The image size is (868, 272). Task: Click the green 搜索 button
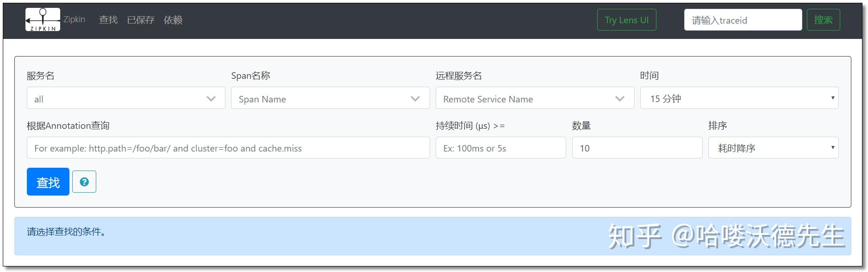tap(823, 20)
